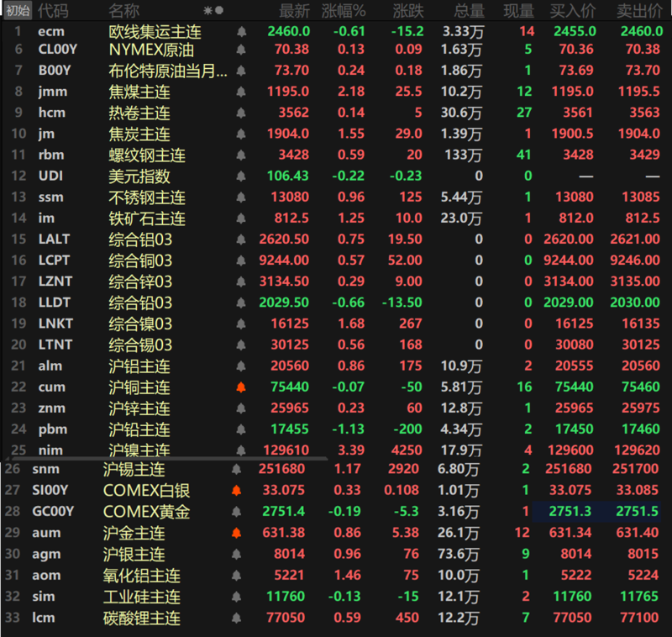Toggle alert bell for 沪银主连
Viewport: 672px width, 637px height.
tap(236, 554)
